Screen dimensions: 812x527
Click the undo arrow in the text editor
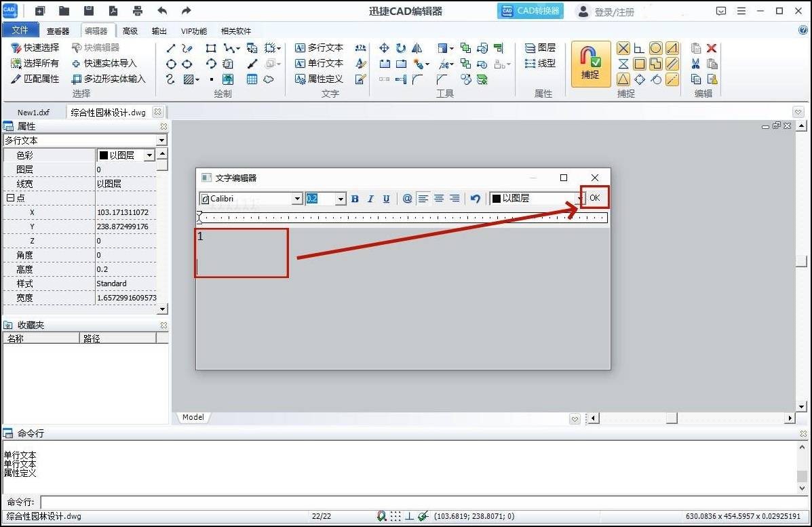coord(475,198)
